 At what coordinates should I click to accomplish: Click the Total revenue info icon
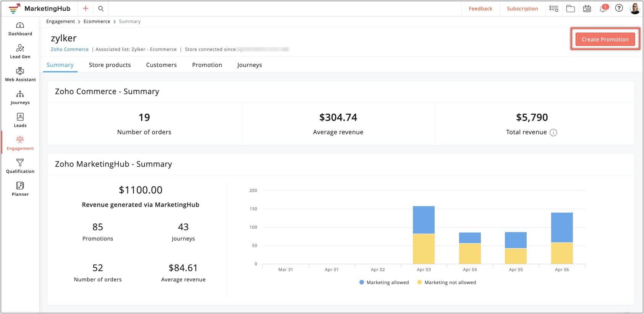(x=553, y=133)
